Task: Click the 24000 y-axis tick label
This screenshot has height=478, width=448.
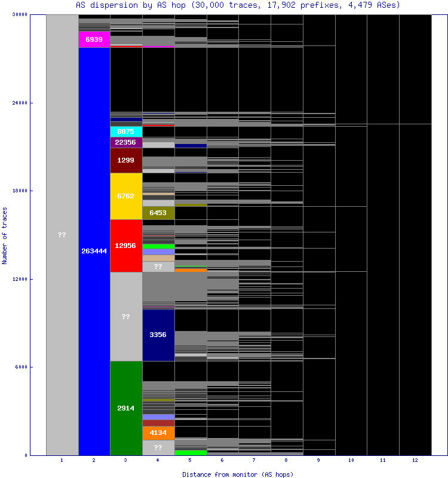Action: pyautogui.click(x=20, y=103)
